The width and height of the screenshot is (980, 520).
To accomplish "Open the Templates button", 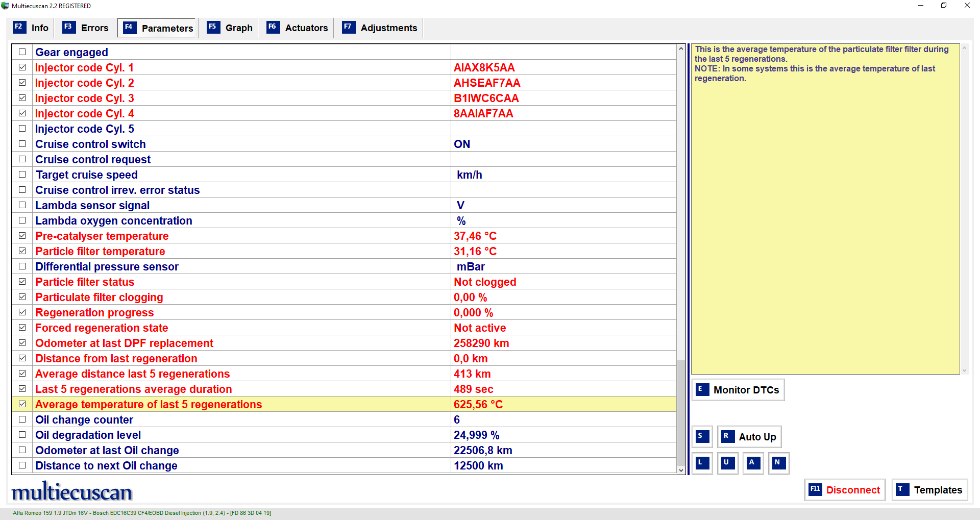I will click(929, 490).
